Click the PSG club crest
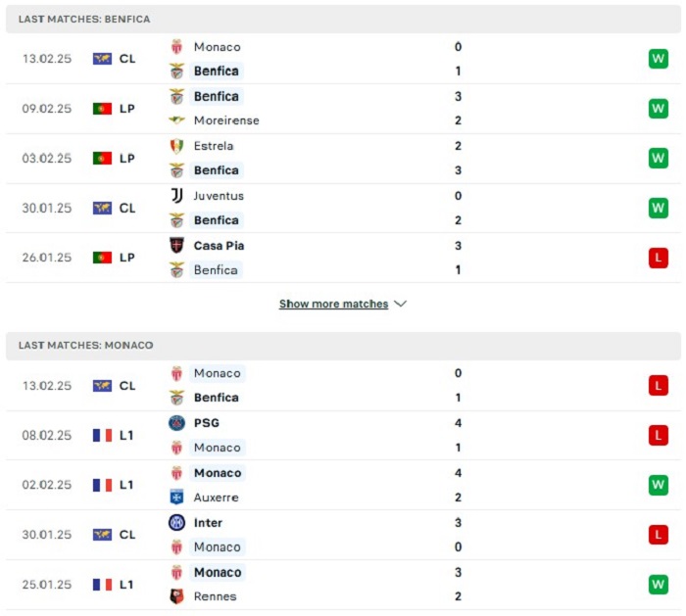The height and width of the screenshot is (616, 686). (176, 423)
